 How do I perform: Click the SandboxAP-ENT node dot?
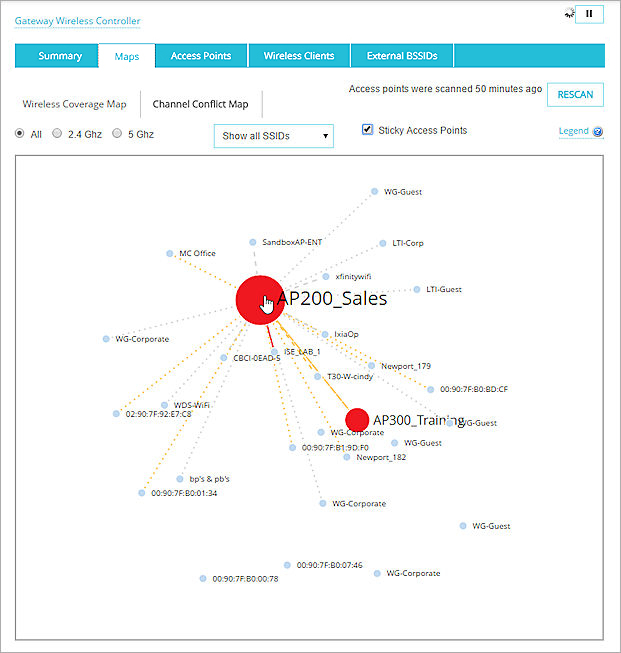(253, 242)
